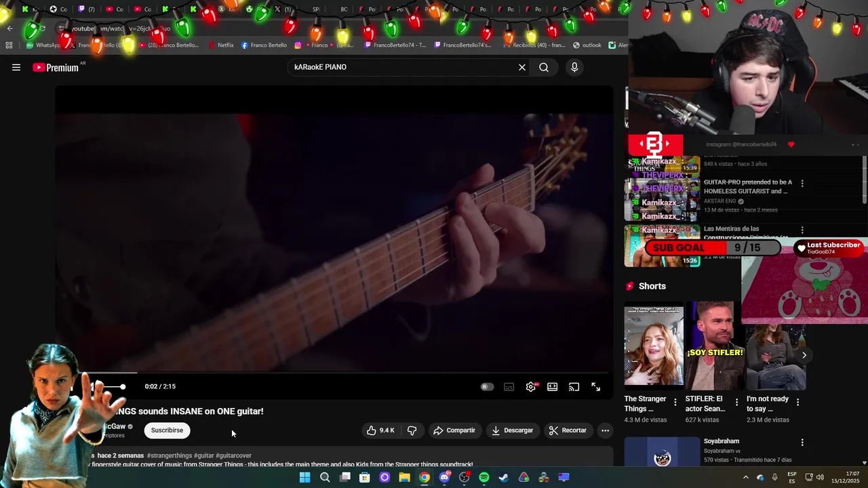Viewport: 868px width, 488px height.
Task: Open Task View on the taskbar
Action: coord(345,477)
